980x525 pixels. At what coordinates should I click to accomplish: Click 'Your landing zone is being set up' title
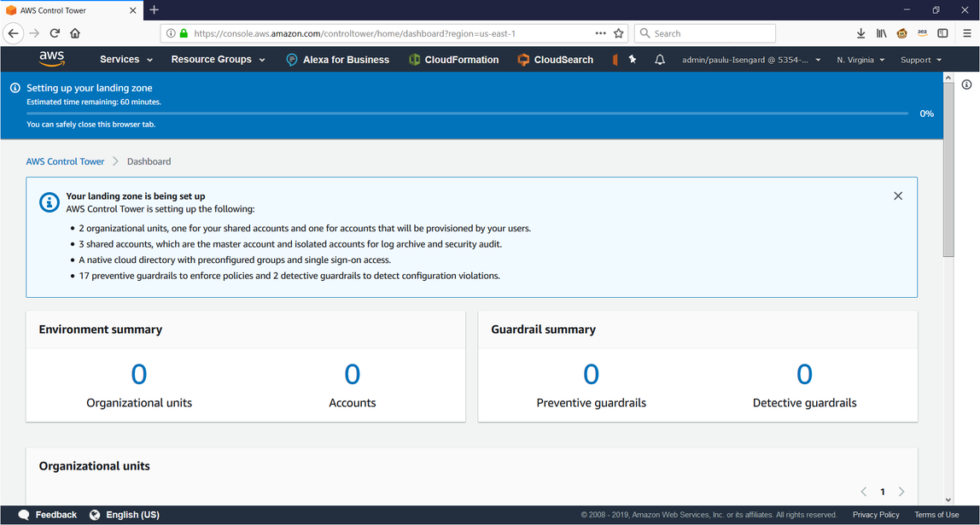pyautogui.click(x=136, y=196)
